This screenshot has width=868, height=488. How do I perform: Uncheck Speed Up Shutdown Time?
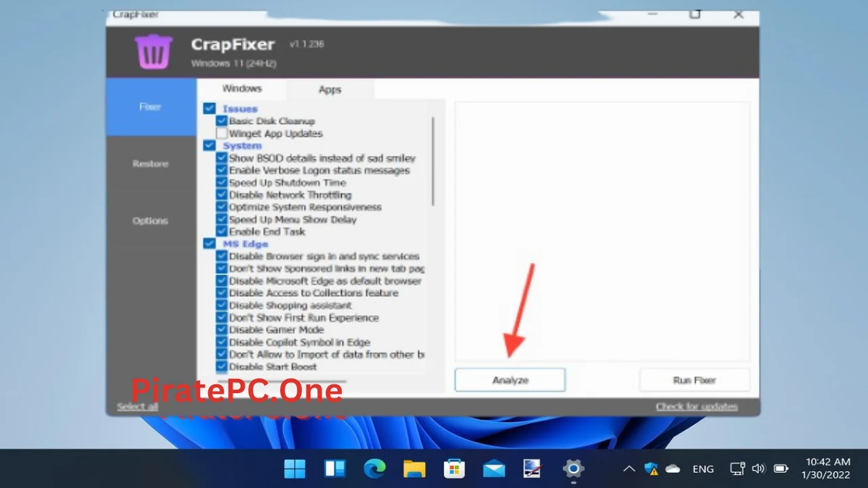click(222, 182)
